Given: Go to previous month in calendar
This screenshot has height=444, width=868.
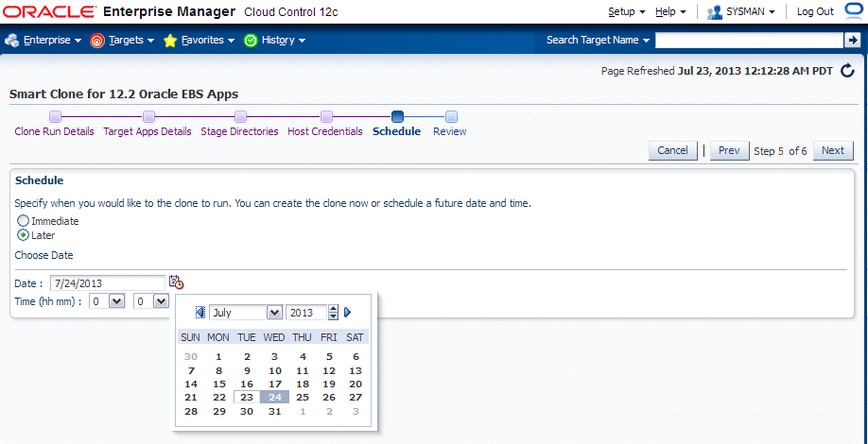Looking at the screenshot, I should [x=200, y=313].
